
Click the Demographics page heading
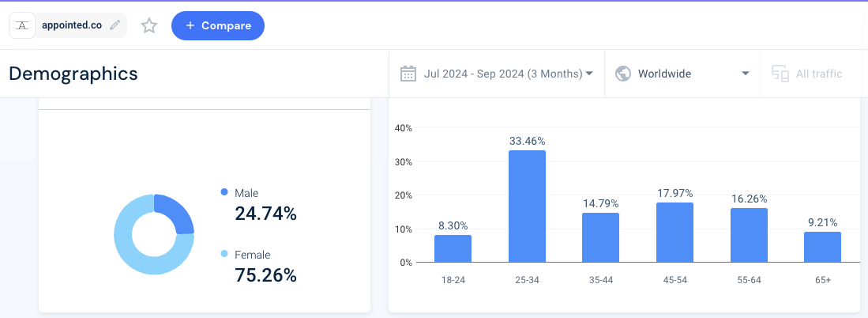click(73, 74)
